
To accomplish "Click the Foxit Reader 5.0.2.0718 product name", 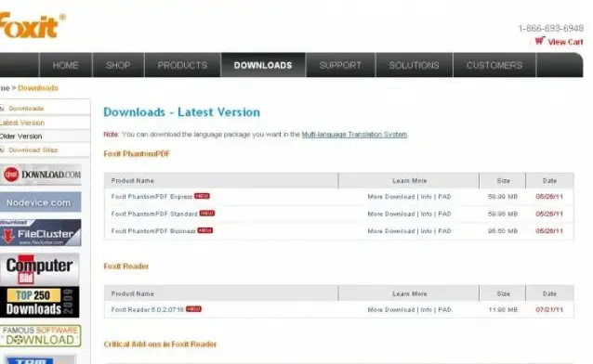I will pyautogui.click(x=148, y=309).
